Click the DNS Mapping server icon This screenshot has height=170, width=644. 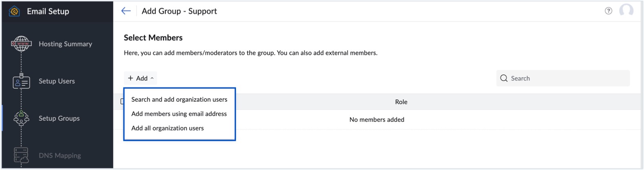point(21,155)
